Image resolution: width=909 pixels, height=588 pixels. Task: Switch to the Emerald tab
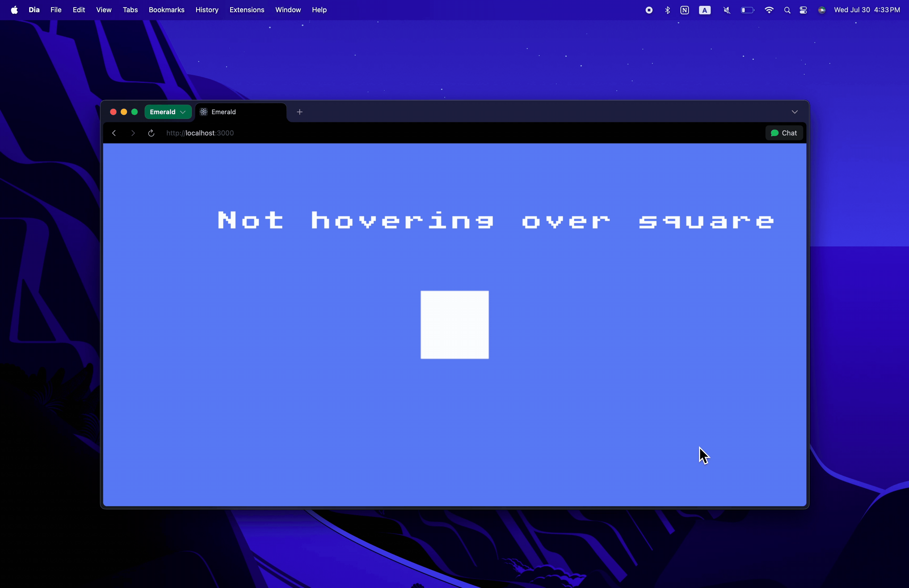(241, 112)
